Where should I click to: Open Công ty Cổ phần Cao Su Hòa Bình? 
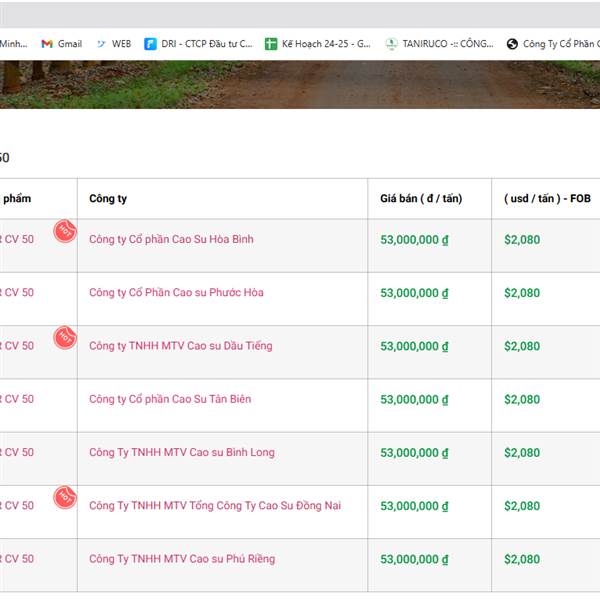coord(171,239)
